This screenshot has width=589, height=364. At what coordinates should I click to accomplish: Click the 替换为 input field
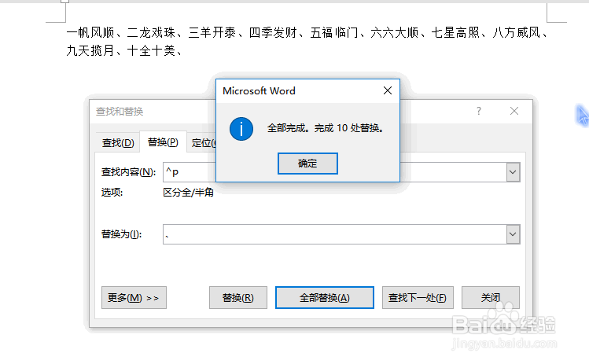[335, 234]
